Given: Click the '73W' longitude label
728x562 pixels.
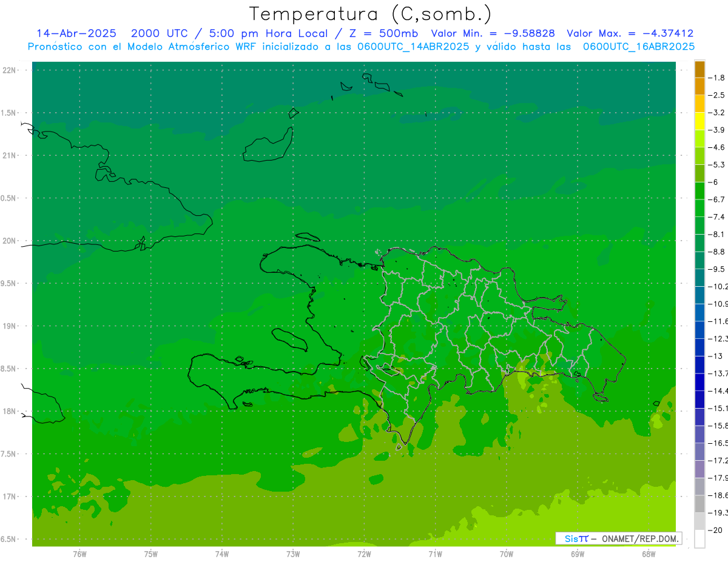Looking at the screenshot, I should (293, 554).
